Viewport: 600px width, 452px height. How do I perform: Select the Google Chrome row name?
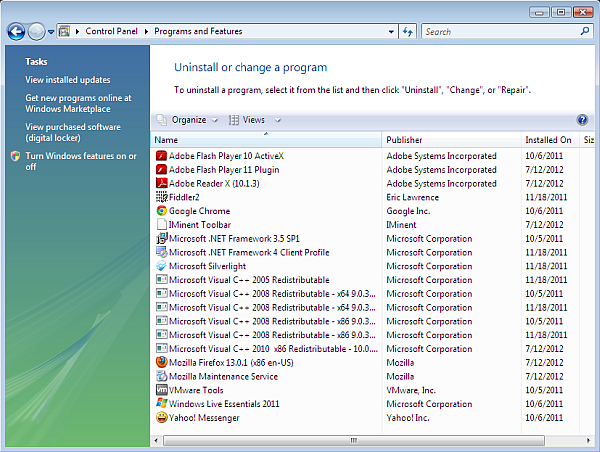click(x=199, y=211)
